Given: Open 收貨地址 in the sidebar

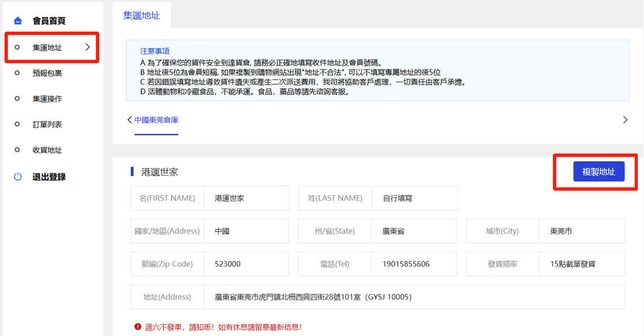Looking at the screenshot, I should [x=47, y=150].
